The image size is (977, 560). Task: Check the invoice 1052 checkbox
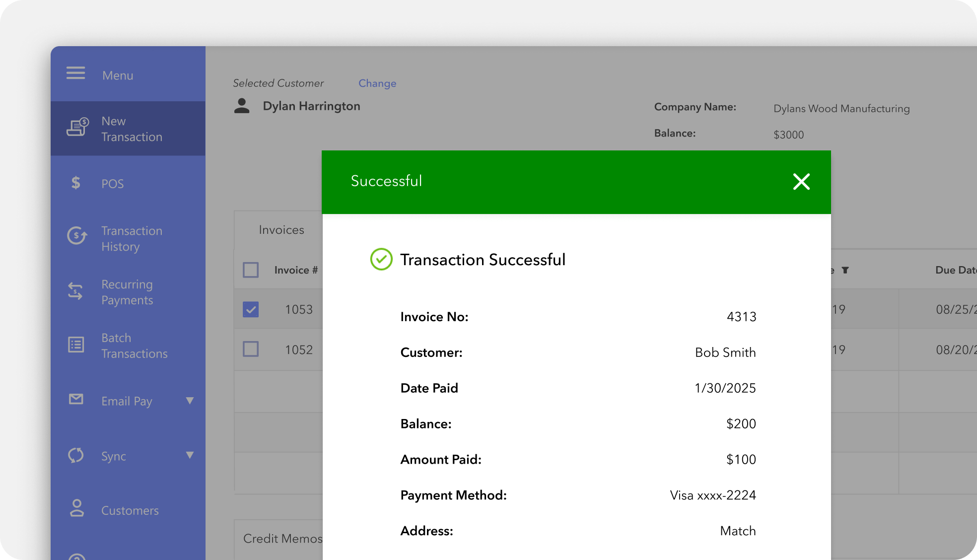tap(251, 349)
